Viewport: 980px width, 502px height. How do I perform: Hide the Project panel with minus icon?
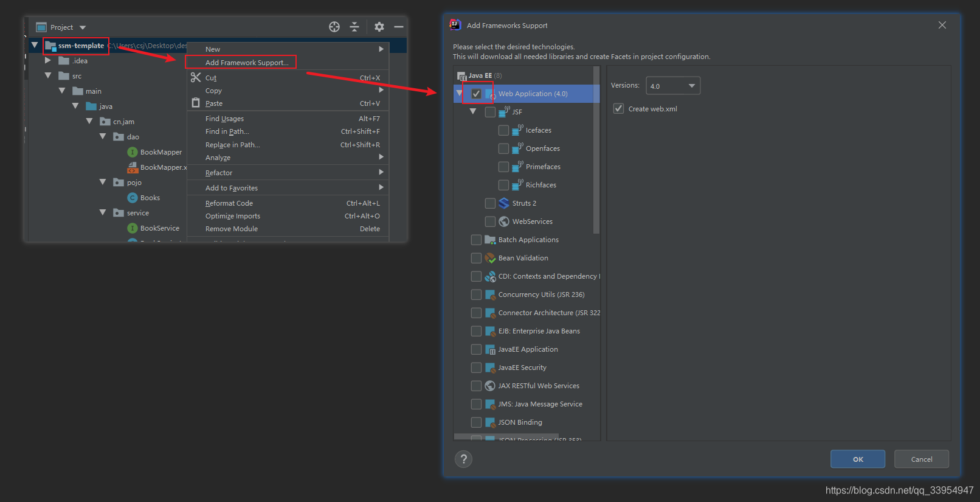pyautogui.click(x=399, y=27)
